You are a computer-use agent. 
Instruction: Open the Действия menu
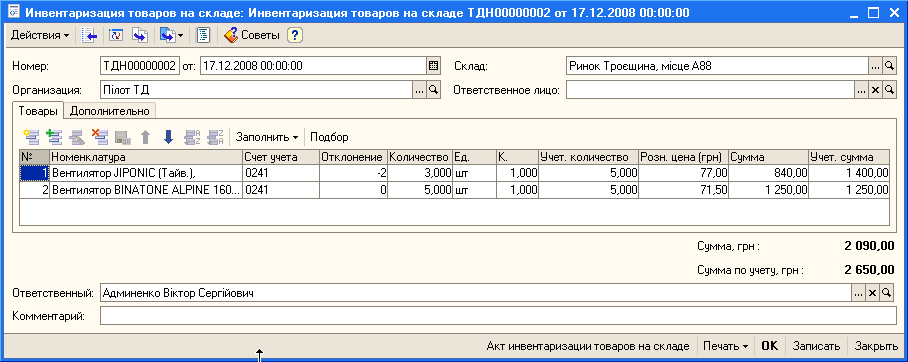[40, 35]
